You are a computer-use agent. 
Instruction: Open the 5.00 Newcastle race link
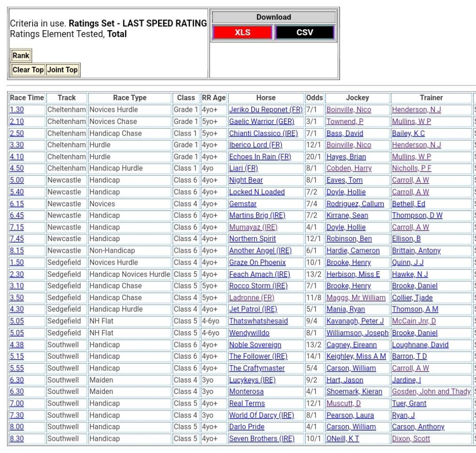pyautogui.click(x=17, y=180)
